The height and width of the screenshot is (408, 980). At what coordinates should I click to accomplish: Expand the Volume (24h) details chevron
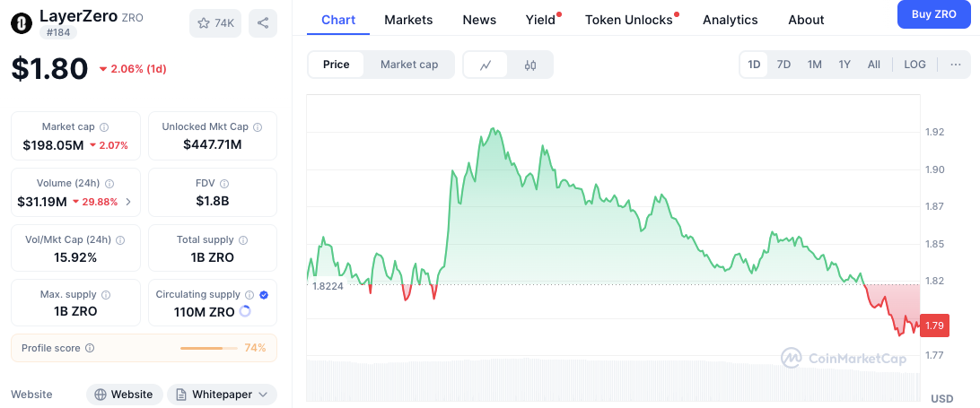(x=128, y=202)
